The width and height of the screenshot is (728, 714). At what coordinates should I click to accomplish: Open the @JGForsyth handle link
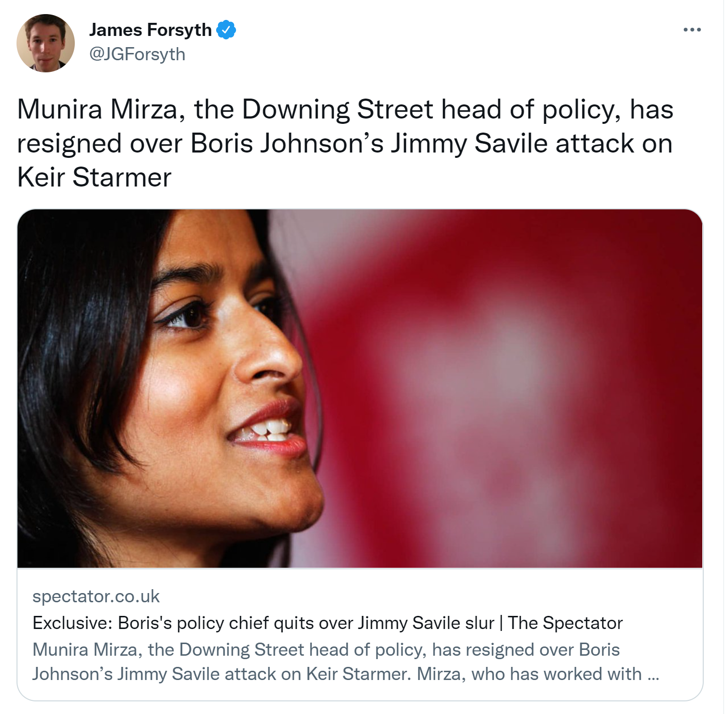point(137,54)
